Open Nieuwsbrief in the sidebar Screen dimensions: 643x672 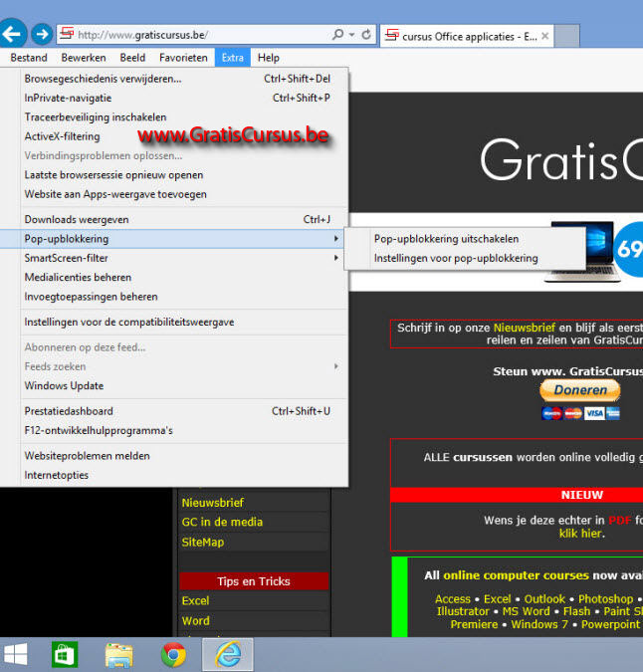[x=212, y=503]
